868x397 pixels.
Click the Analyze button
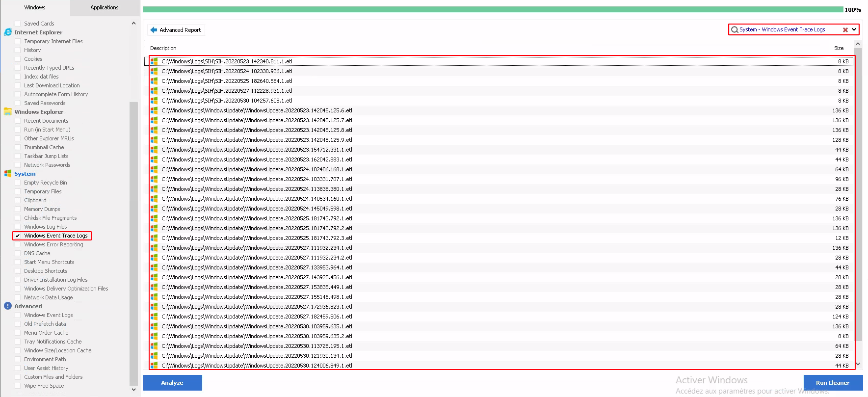point(172,383)
